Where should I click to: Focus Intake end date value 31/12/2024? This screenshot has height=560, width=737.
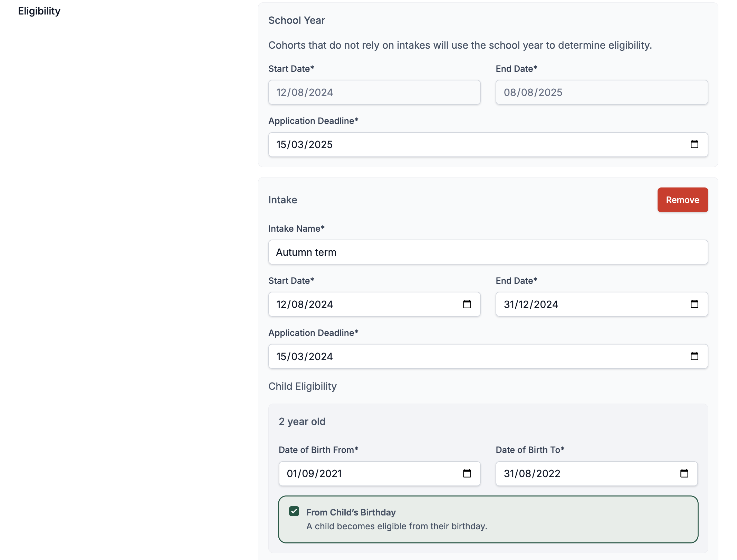531,305
